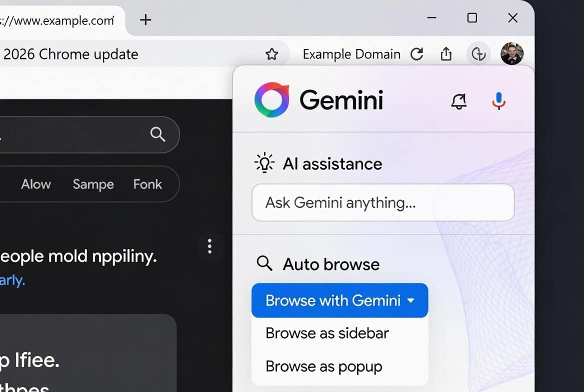The height and width of the screenshot is (392, 584).
Task: Open the three-dot menu on the page
Action: [x=210, y=246]
